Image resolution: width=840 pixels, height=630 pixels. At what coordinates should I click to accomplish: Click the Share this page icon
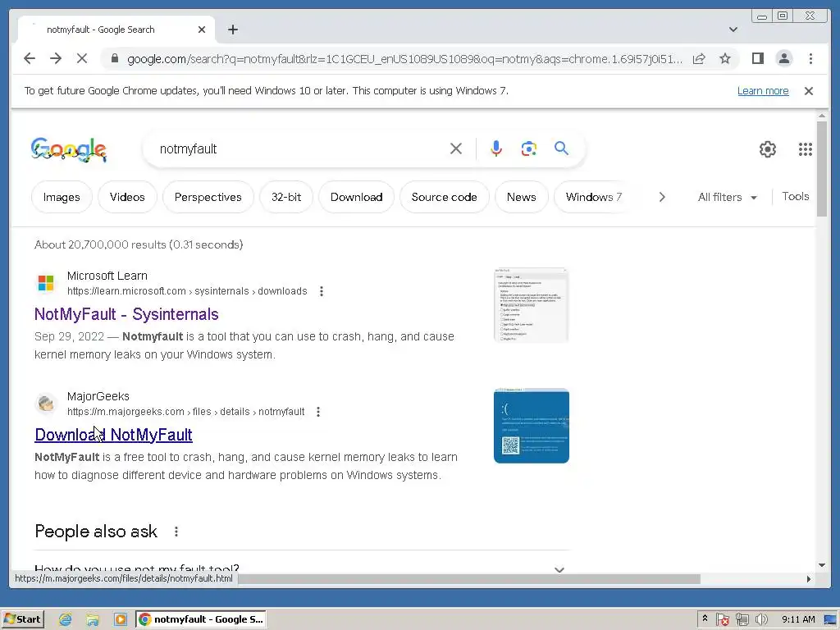tap(699, 58)
